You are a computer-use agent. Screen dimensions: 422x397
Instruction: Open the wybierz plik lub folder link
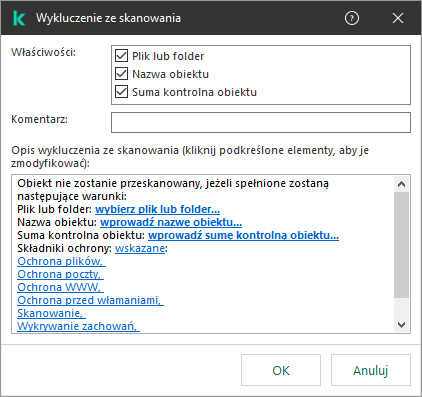[157, 209]
